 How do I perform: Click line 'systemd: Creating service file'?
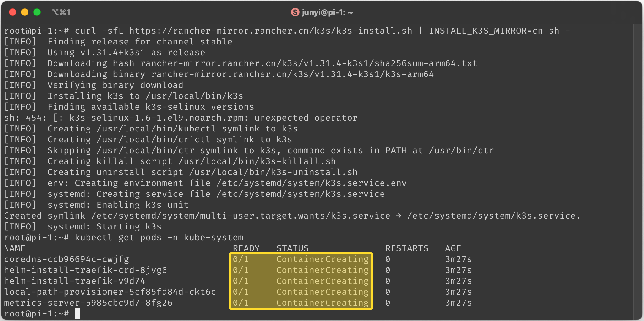(x=216, y=194)
